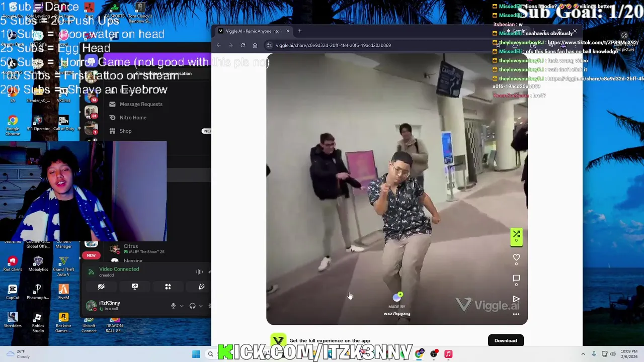Open Discord activities button

click(168, 287)
